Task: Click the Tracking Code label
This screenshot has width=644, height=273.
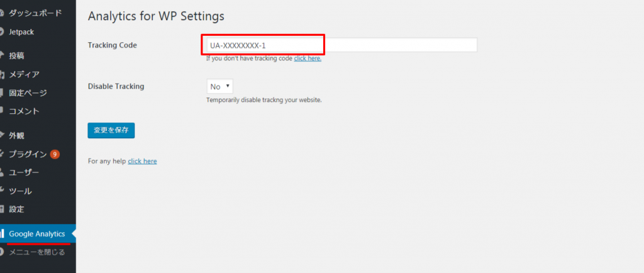Action: 112,45
